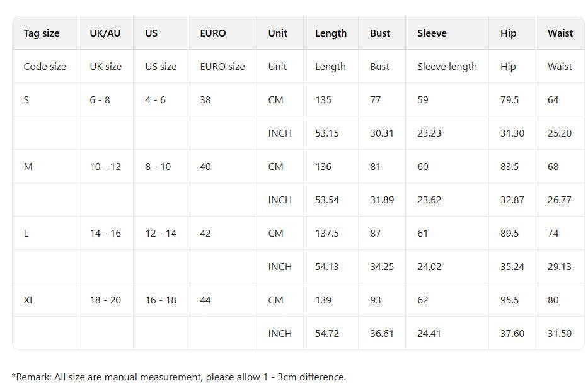Select the sleeve value "24.02"
Screen dimensions: 588x391
point(429,267)
